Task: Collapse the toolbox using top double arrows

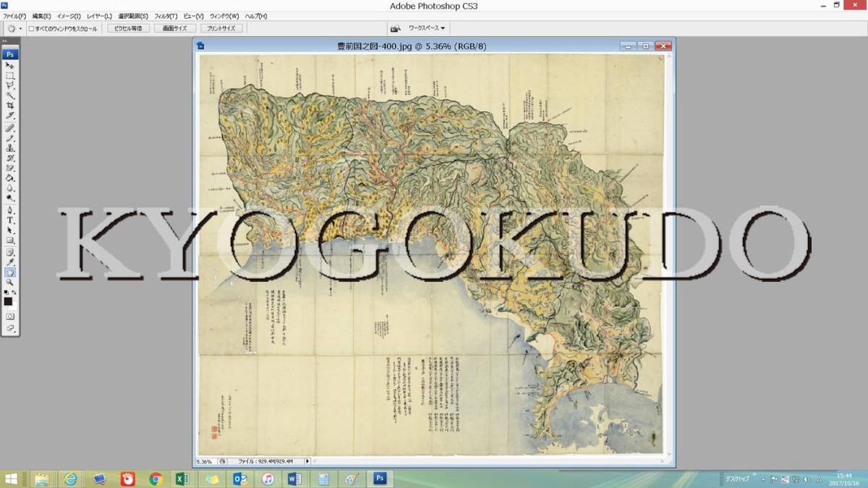Action: [x=4, y=41]
